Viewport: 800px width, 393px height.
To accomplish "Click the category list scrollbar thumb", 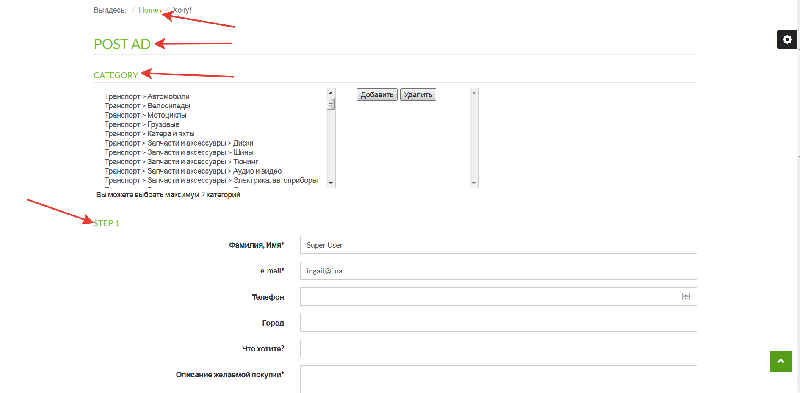I will click(x=331, y=104).
